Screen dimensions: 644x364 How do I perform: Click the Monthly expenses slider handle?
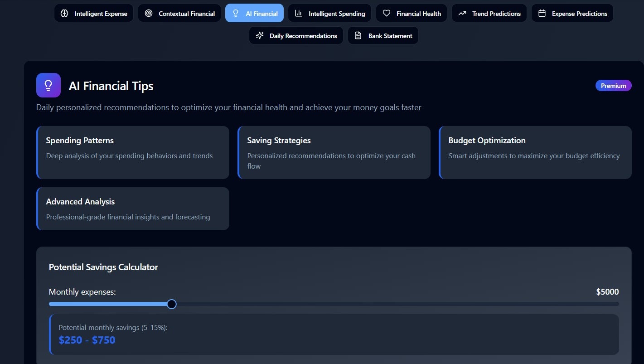(171, 304)
